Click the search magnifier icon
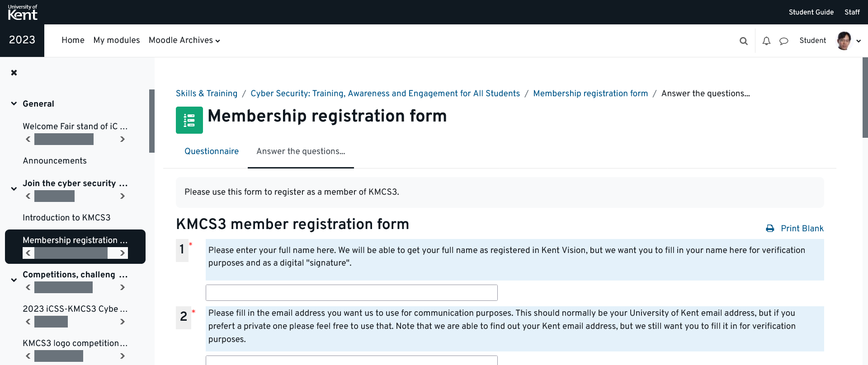This screenshot has width=868, height=365. click(743, 41)
